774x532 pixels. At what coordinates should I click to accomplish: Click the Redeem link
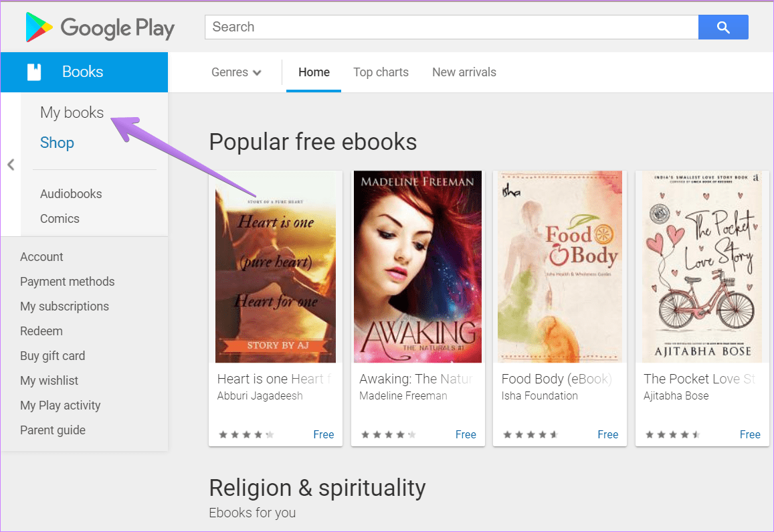pos(41,331)
